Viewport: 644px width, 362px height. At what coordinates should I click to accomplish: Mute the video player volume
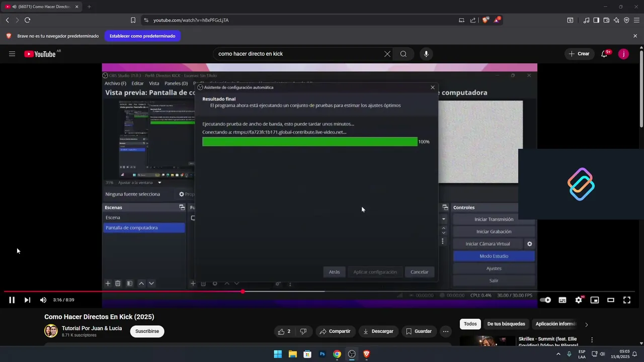43,300
